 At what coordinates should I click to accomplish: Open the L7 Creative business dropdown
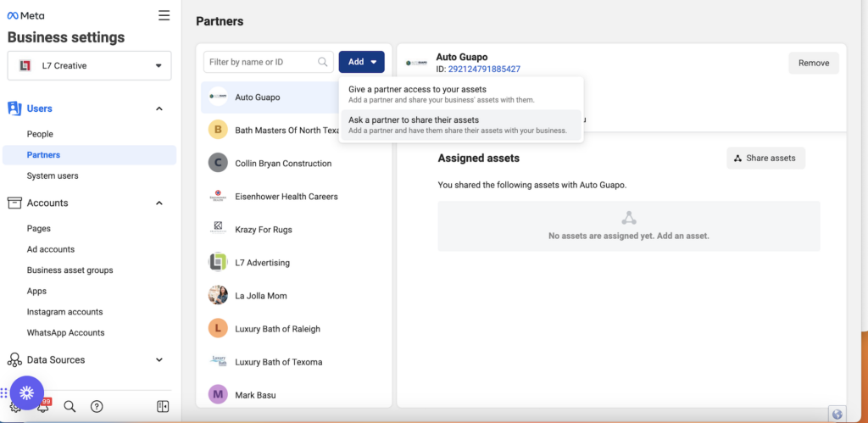tap(89, 65)
